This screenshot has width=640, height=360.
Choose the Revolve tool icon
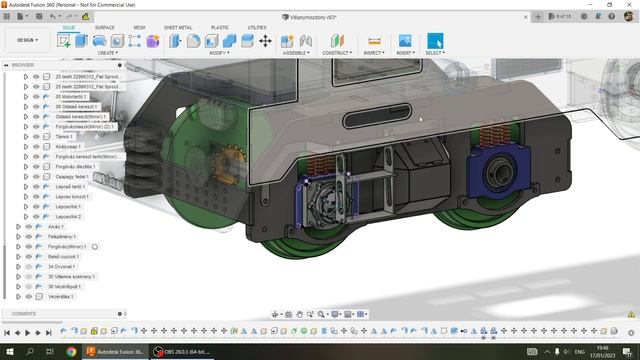(x=99, y=41)
